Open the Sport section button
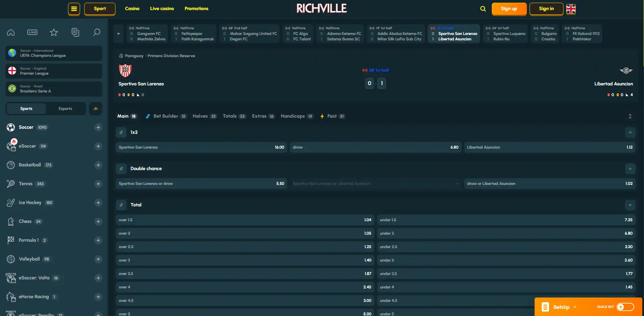The width and height of the screenshot is (644, 316). 100,9
